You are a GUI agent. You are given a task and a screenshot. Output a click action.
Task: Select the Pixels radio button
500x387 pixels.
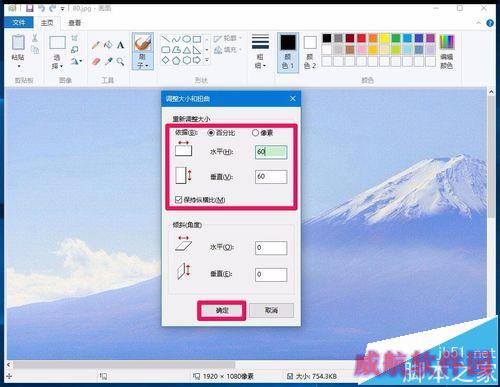point(255,133)
